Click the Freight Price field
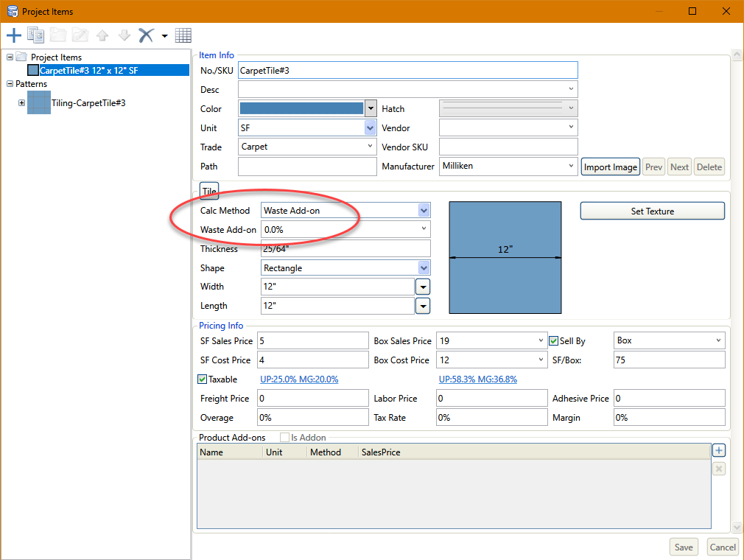Image resolution: width=744 pixels, height=560 pixels. [312, 398]
